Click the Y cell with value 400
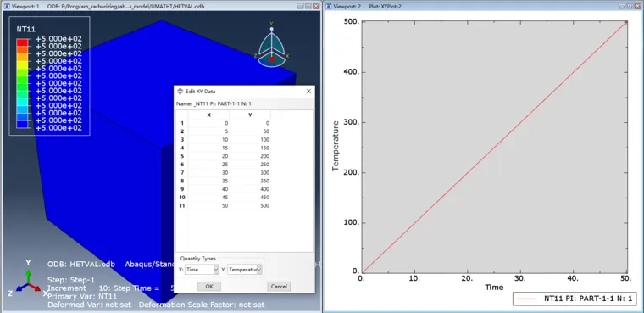 [x=250, y=189]
